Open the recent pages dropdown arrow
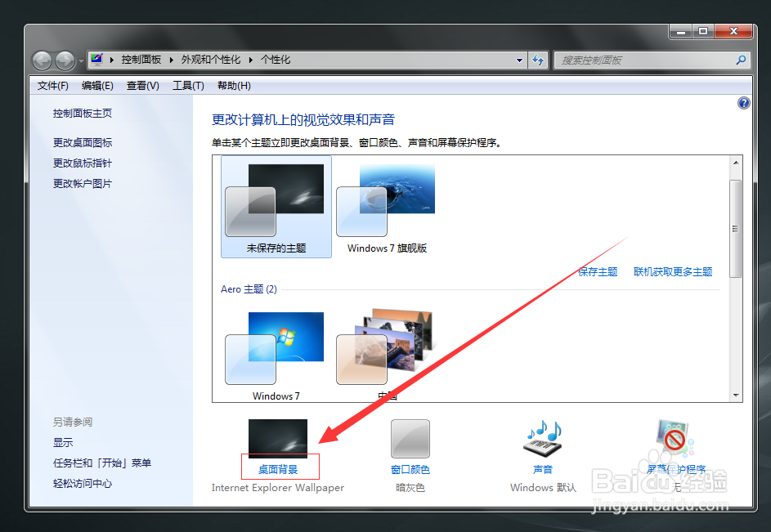Screen dimensions: 771x532 point(81,61)
